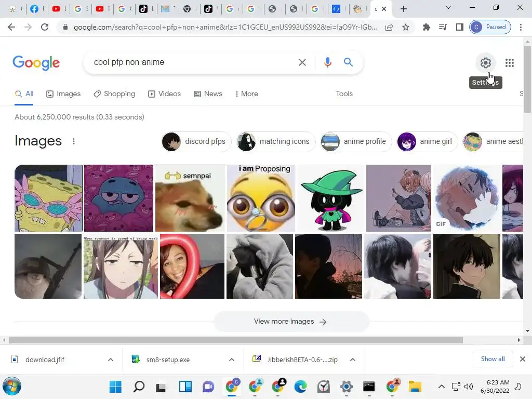This screenshot has width=532, height=399.
Task: Start voice search with the microphone
Action: (327, 62)
